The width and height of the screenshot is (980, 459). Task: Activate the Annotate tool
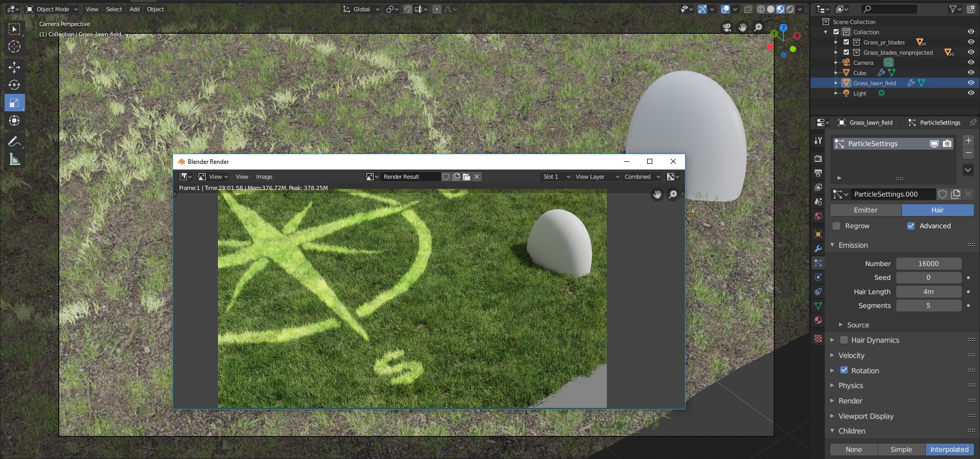pyautogui.click(x=14, y=141)
